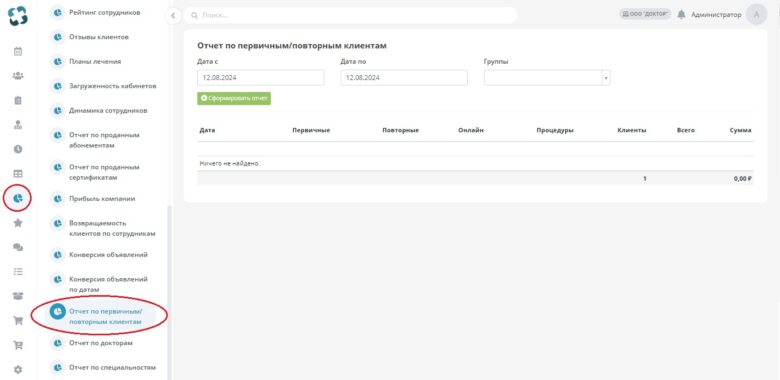Image resolution: width=780 pixels, height=380 pixels.
Task: Click the Процедуры column header
Action: 555,130
